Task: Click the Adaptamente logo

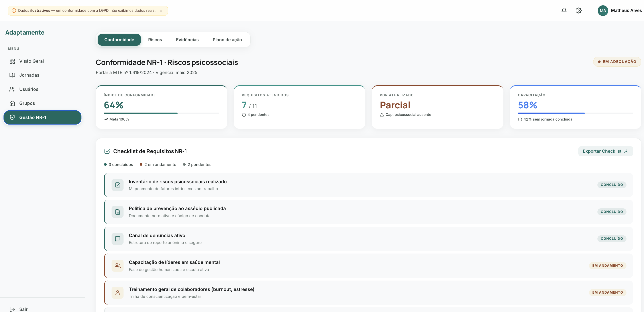Action: (x=25, y=33)
